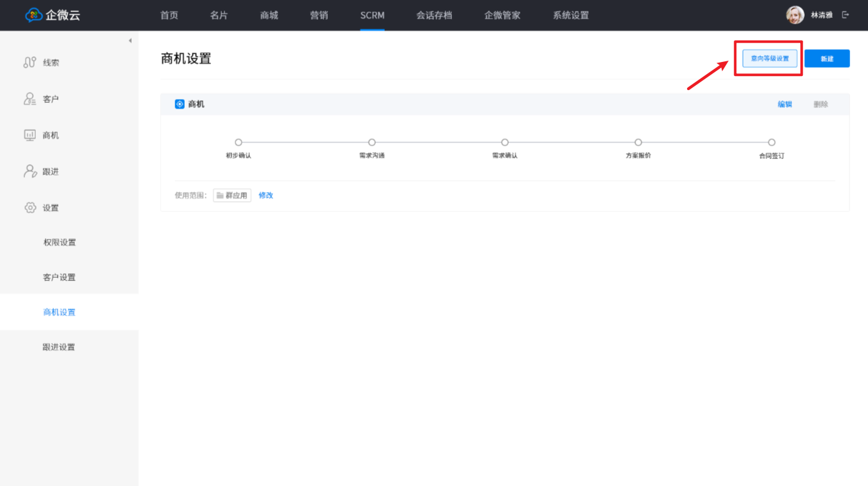This screenshot has width=868, height=486.
Task: Click the 意向等级设置 button
Action: (770, 59)
